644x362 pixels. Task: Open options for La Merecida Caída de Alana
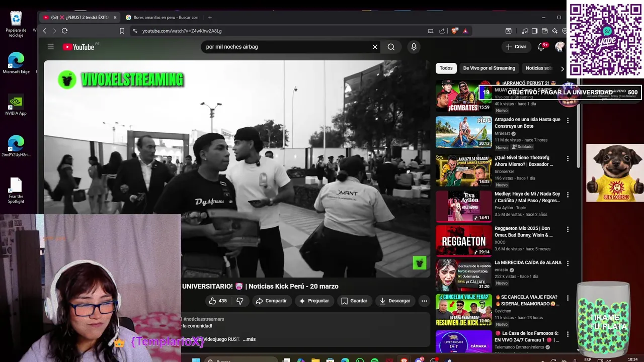pyautogui.click(x=568, y=263)
